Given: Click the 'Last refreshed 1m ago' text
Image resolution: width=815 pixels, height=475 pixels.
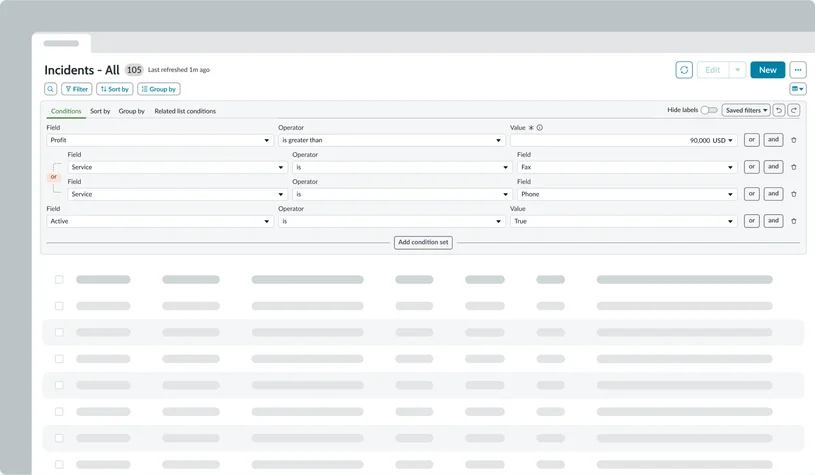Looking at the screenshot, I should click(x=179, y=70).
